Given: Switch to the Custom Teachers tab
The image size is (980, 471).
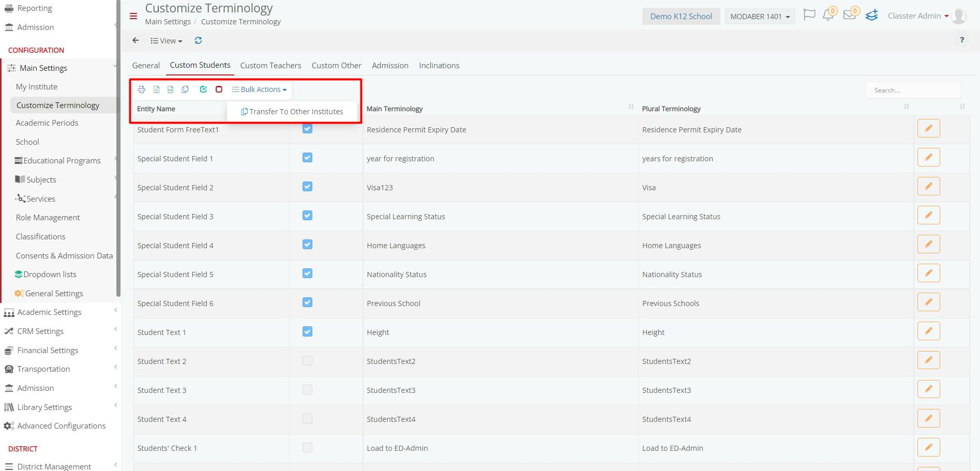Looking at the screenshot, I should coord(270,66).
